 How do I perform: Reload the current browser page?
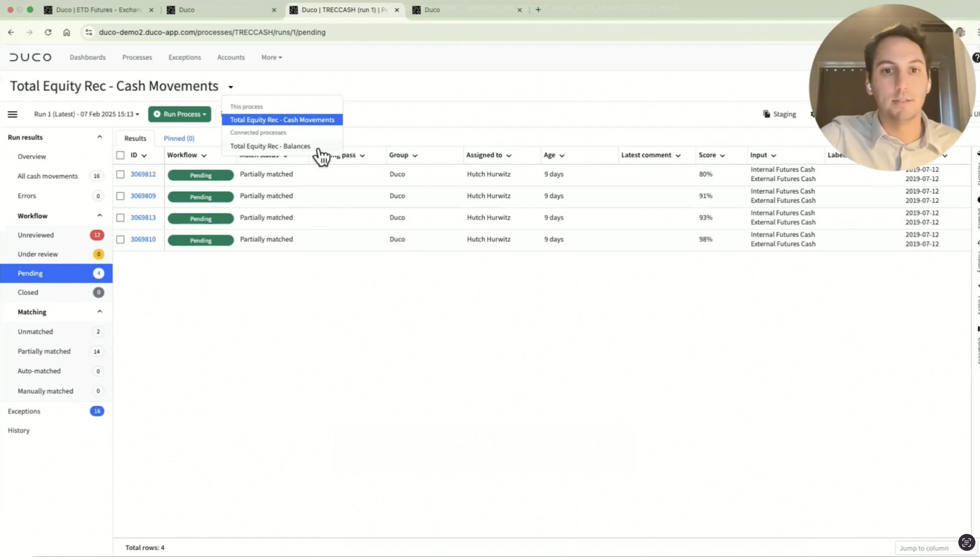48,33
